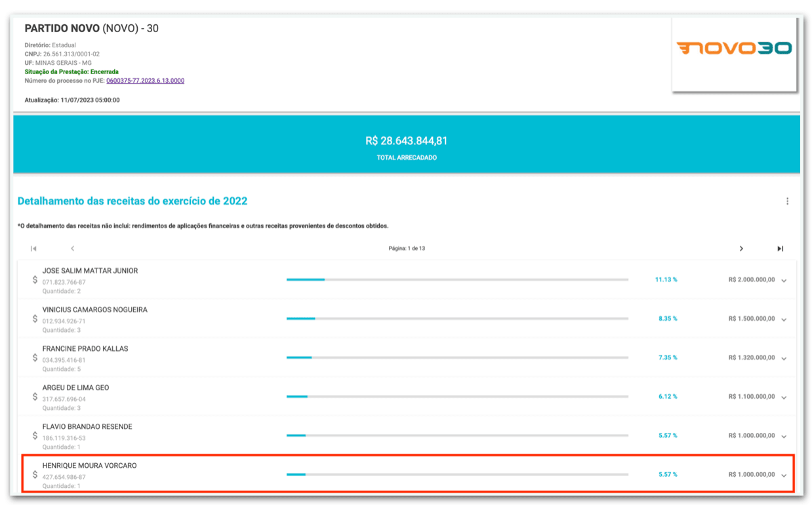Click dollar icon beside Jose Salim Mattar Junior
This screenshot has height=509, width=812.
click(35, 279)
